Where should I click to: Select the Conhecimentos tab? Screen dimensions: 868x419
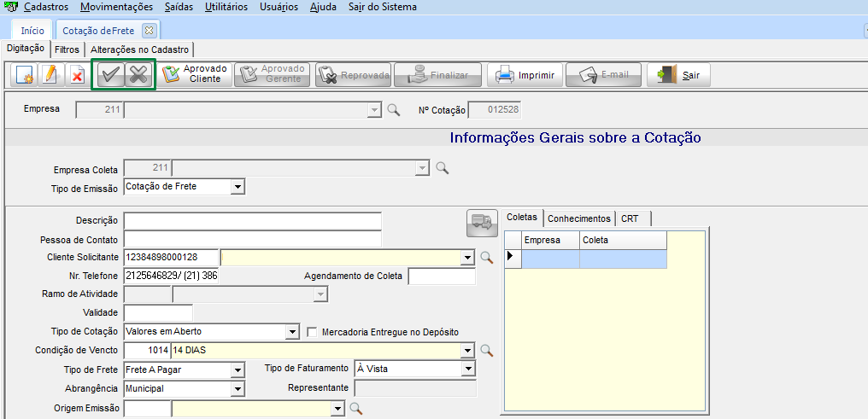pyautogui.click(x=579, y=218)
